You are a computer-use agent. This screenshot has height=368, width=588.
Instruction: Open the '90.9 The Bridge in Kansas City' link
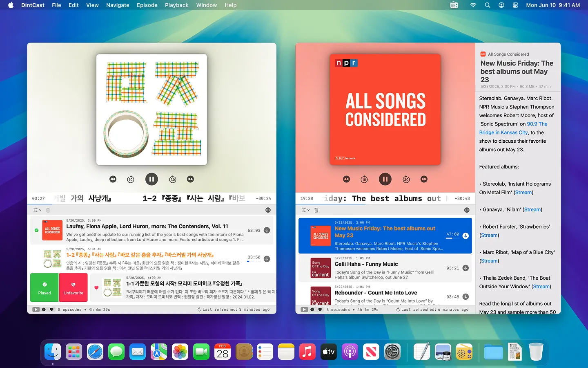[514, 128]
